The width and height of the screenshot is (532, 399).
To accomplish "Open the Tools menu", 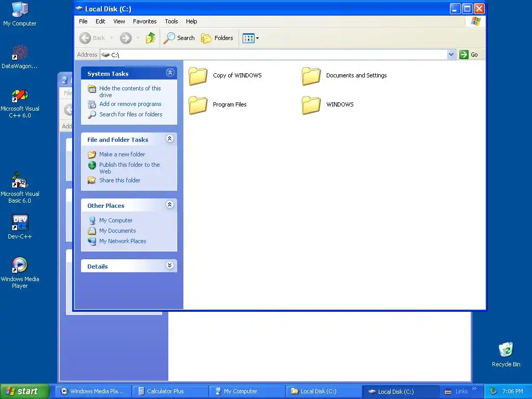I will (171, 21).
